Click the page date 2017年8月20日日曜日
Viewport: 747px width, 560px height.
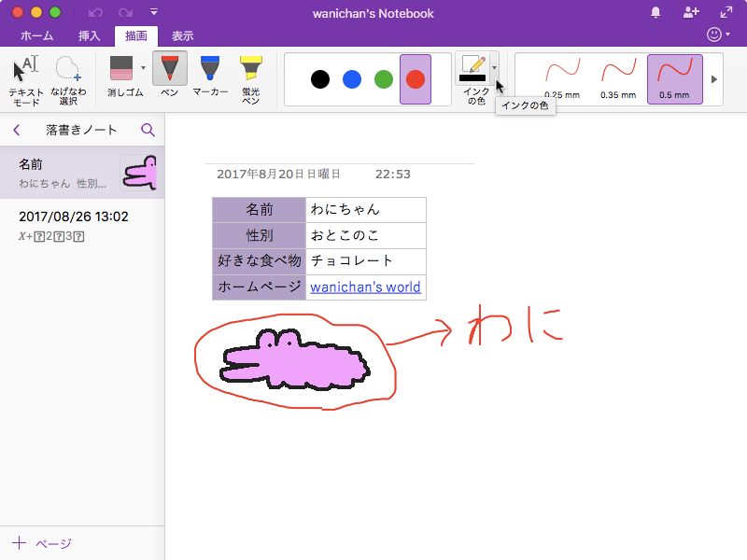pos(278,175)
